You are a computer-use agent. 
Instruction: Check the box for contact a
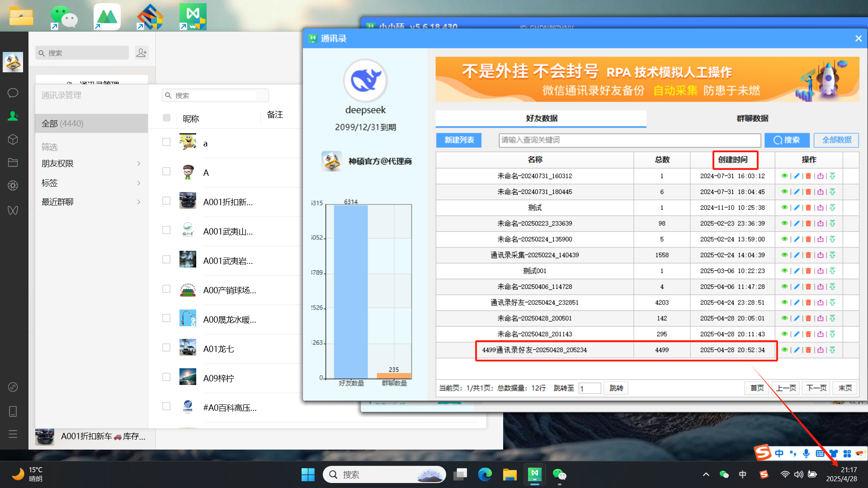(166, 142)
